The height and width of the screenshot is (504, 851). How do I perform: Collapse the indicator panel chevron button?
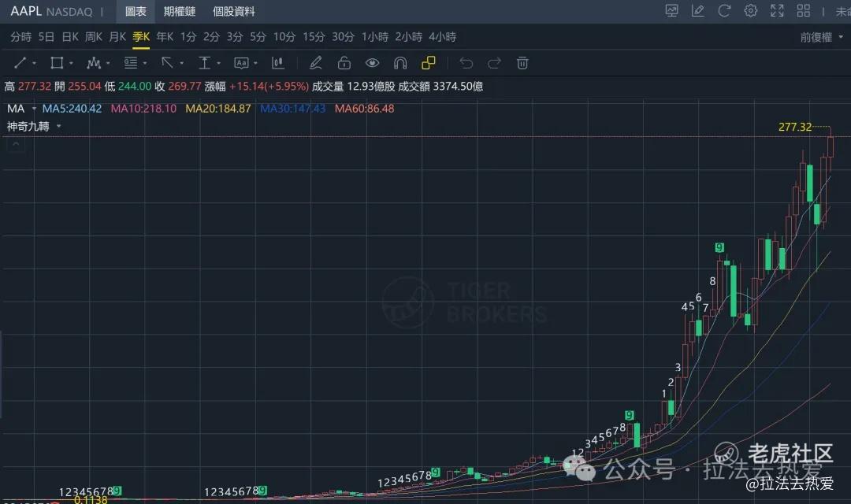click(16, 145)
